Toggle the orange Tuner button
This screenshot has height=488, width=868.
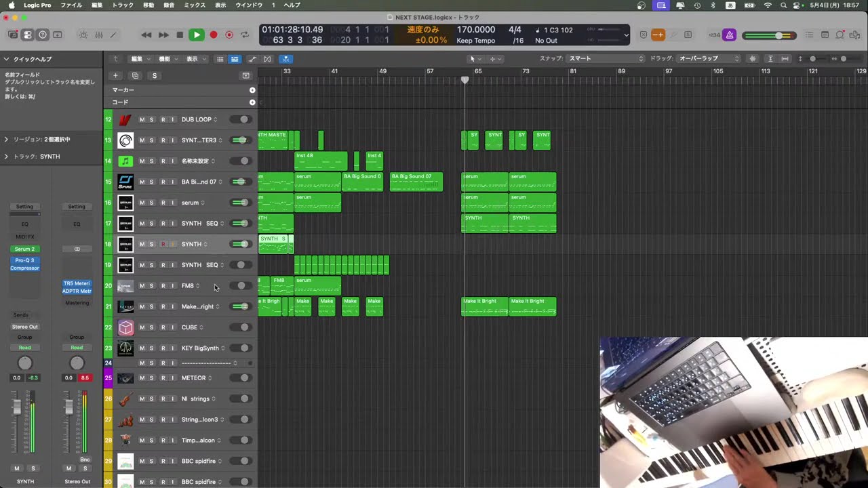click(x=658, y=35)
